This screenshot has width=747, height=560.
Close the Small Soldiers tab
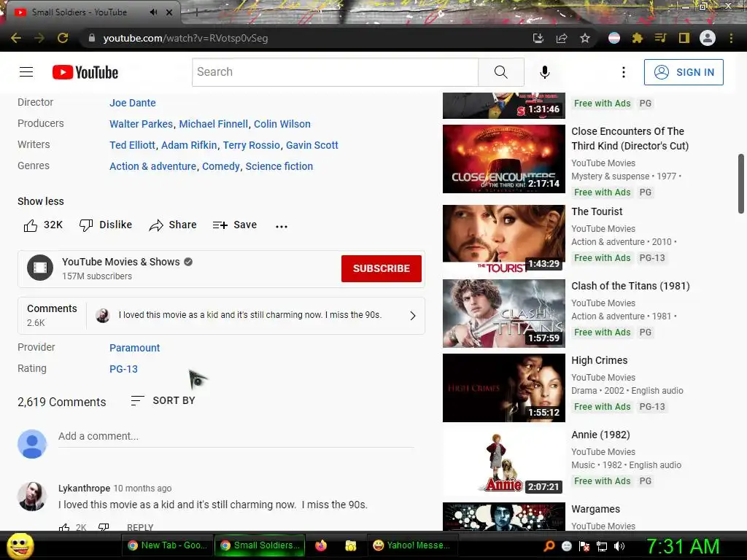(169, 12)
